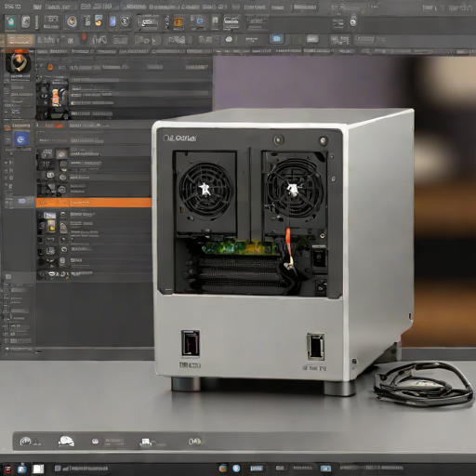
Task: Click the white helmet-shaped icon in bottom bar
Action: 66,441
